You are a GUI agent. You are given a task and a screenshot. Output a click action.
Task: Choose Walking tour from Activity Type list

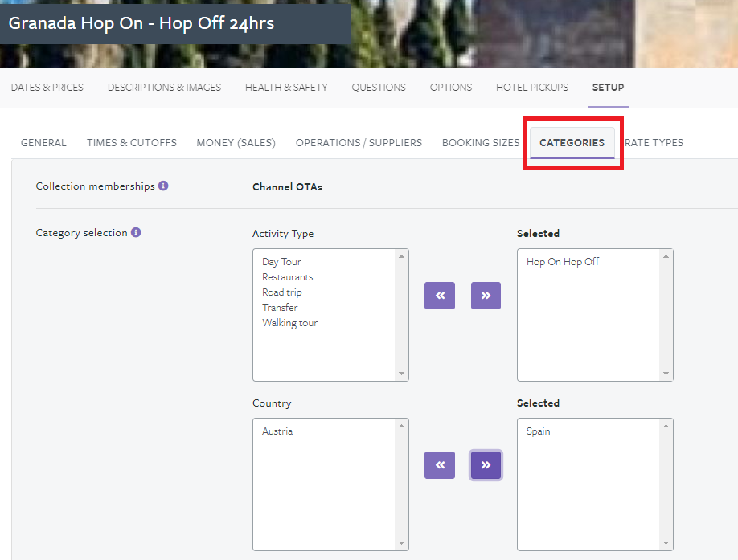pyautogui.click(x=289, y=323)
